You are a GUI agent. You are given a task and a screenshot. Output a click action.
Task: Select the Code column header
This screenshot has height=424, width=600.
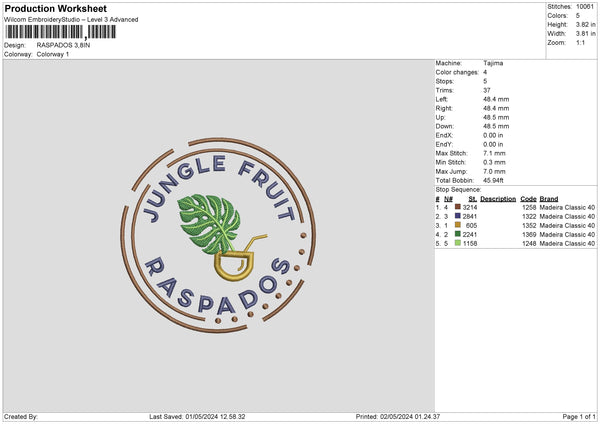point(528,199)
